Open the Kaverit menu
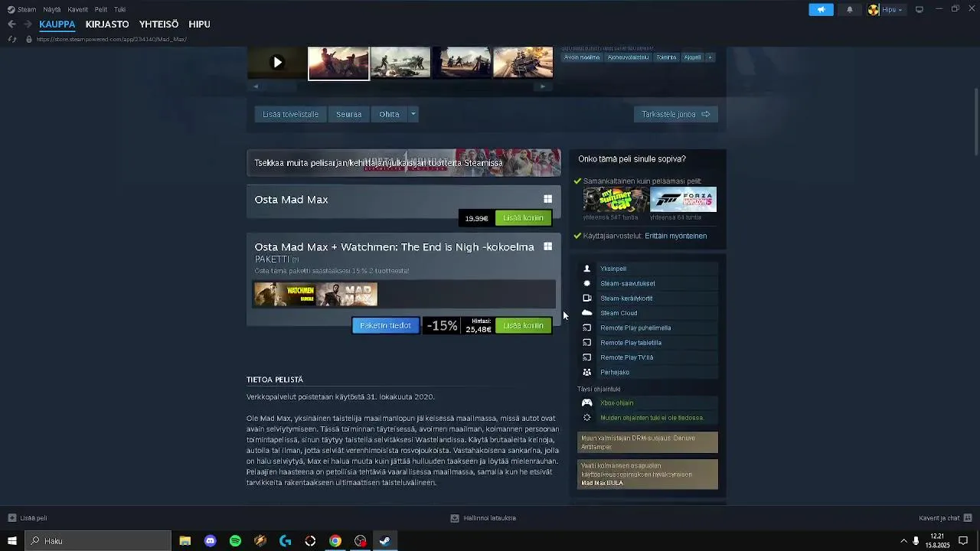 (x=77, y=10)
